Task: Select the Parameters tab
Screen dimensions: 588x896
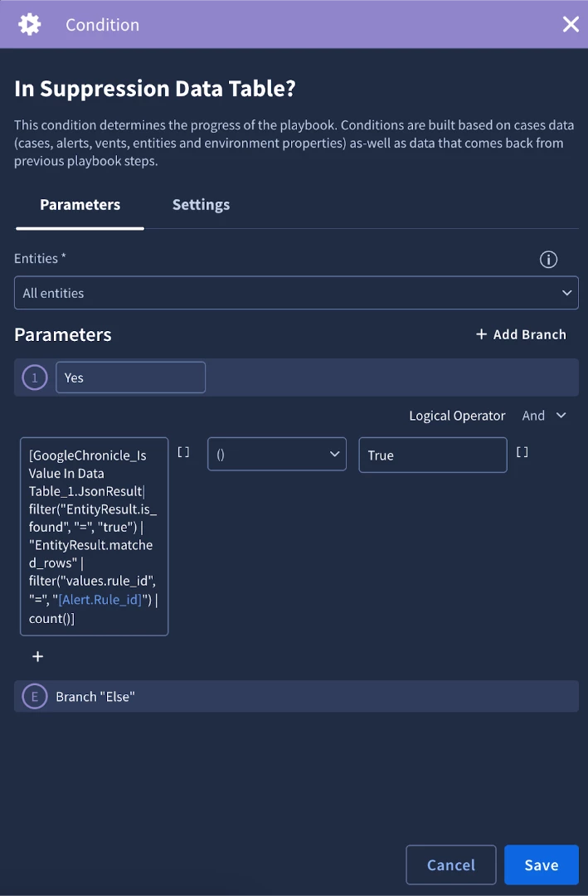Action: (80, 205)
